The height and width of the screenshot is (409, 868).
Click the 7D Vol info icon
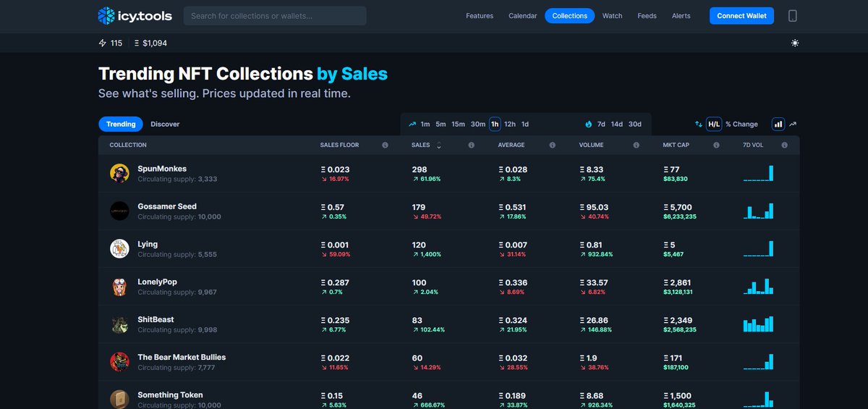pyautogui.click(x=784, y=146)
